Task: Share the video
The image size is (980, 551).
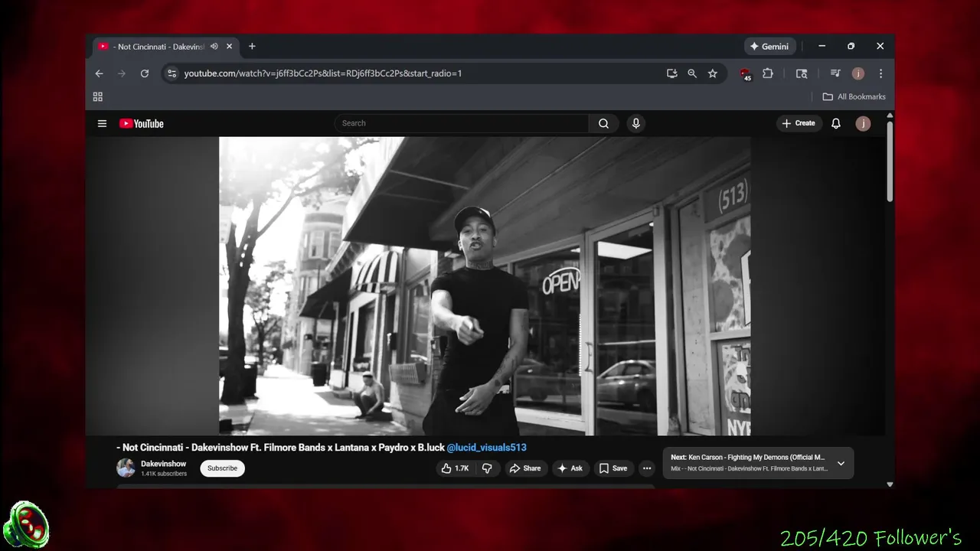Action: tap(525, 468)
